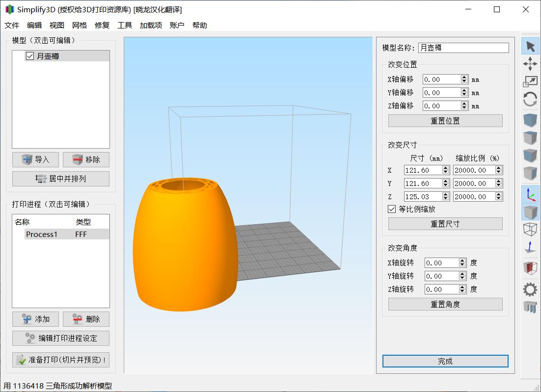Uncheck the 月壶樽 model checkbox
541x392 pixels.
pos(30,56)
